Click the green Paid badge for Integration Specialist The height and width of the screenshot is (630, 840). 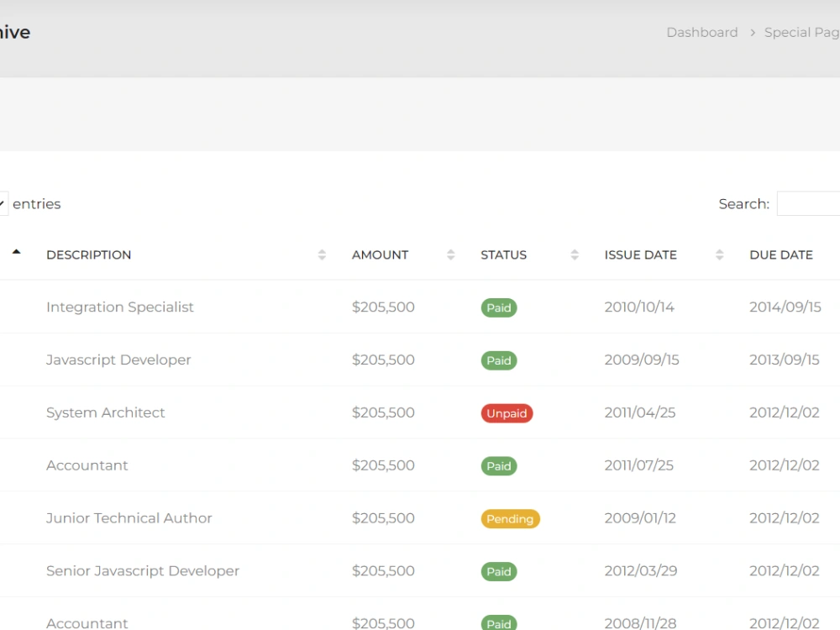point(498,307)
